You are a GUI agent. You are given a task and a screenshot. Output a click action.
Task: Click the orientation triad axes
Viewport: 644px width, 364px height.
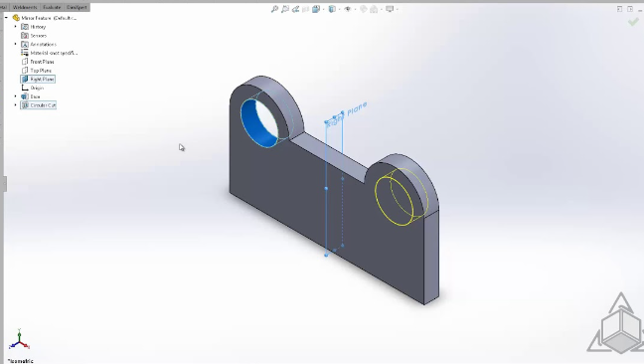(x=19, y=340)
